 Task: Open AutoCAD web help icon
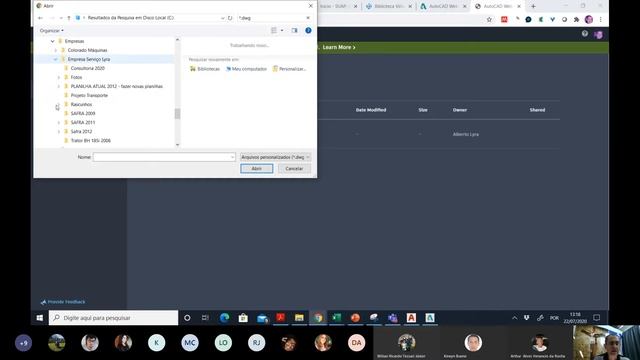[584, 34]
